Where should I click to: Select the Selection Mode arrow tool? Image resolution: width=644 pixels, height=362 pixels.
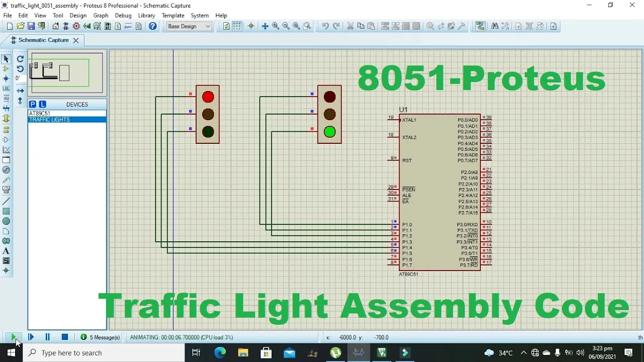click(6, 59)
